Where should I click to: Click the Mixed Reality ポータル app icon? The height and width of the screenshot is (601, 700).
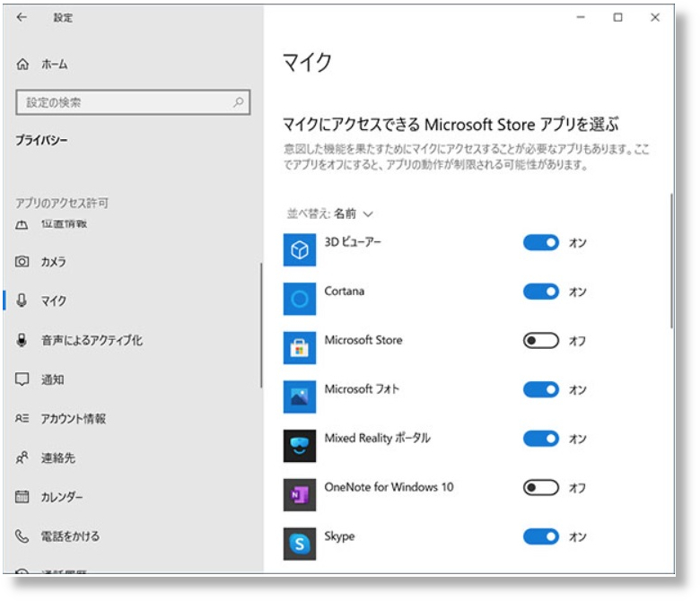point(300,446)
